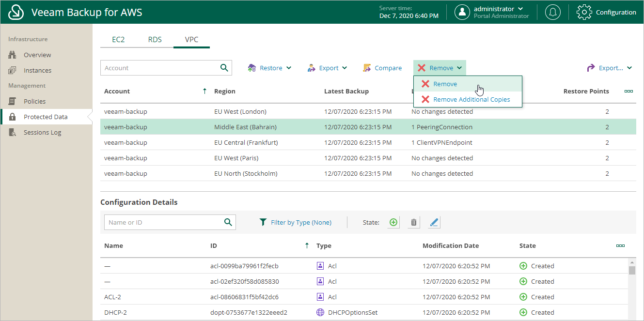The width and height of the screenshot is (644, 321).
Task: Click Created status icon in ACL-2 row
Action: coord(523,297)
